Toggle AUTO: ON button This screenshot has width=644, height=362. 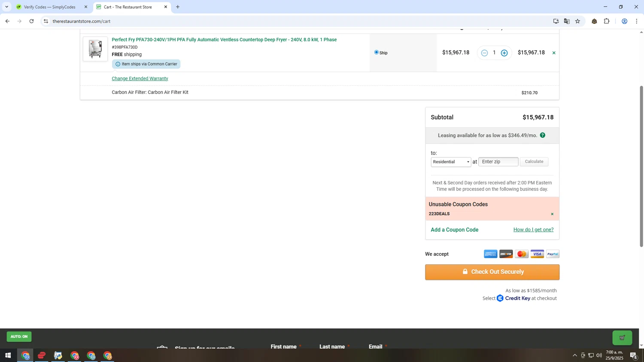19,337
